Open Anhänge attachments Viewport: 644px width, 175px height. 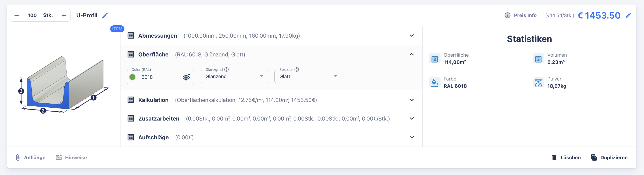31,157
